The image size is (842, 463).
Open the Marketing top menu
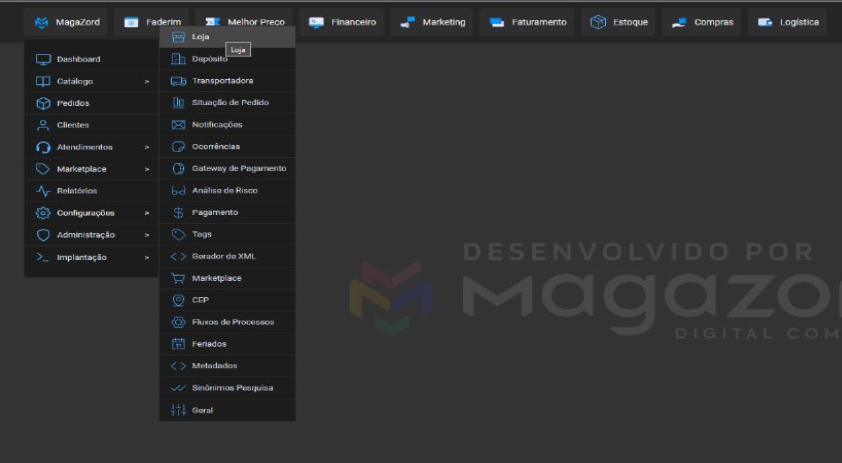pyautogui.click(x=432, y=22)
